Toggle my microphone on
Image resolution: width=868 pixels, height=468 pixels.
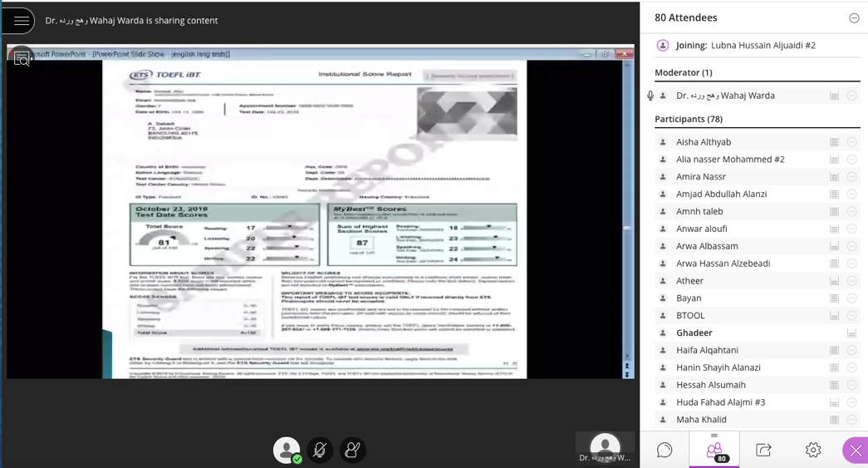(319, 450)
